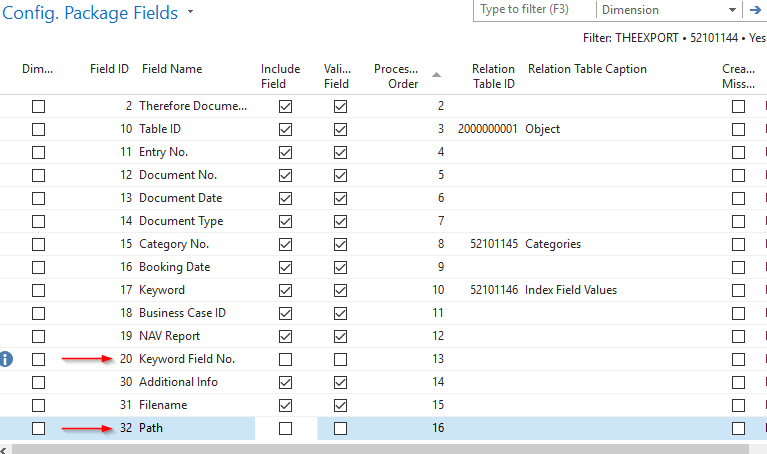
Task: Click the horizontal scrollbar left arrow
Action: [4, 449]
